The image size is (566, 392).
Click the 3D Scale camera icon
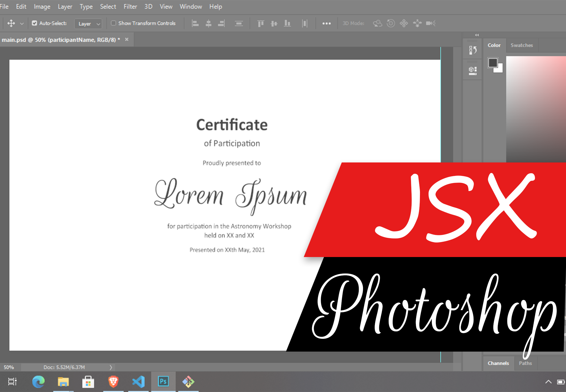(431, 23)
